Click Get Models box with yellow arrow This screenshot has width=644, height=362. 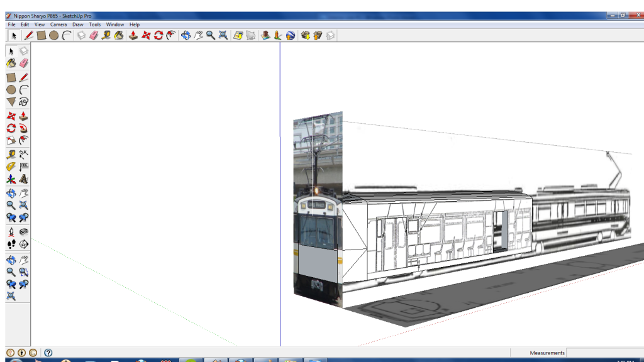tap(305, 36)
